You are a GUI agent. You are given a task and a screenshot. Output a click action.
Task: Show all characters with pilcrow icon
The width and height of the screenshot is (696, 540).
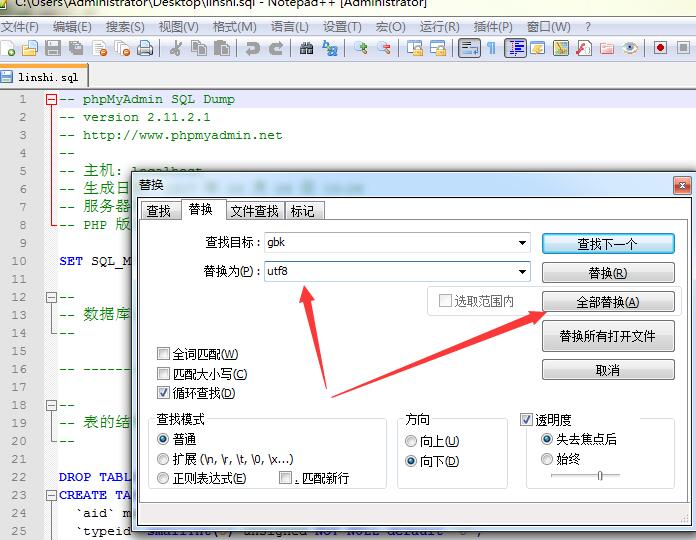pos(491,48)
